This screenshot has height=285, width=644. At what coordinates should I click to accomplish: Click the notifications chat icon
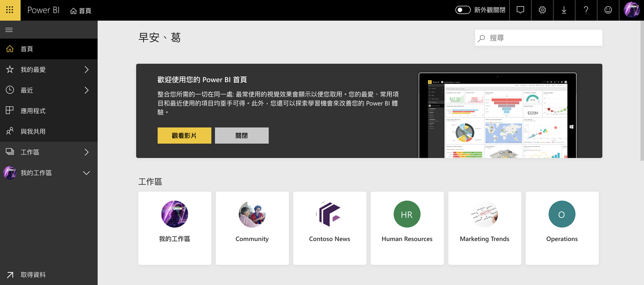point(520,10)
